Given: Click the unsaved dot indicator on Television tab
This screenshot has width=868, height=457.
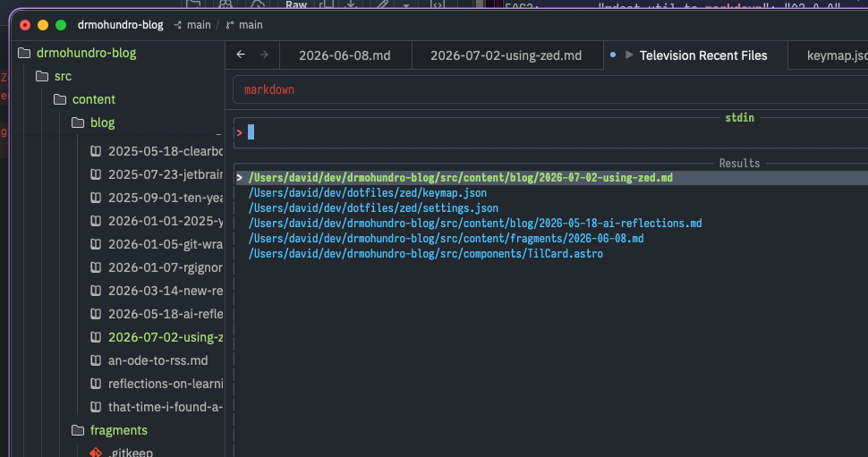Looking at the screenshot, I should pos(613,55).
